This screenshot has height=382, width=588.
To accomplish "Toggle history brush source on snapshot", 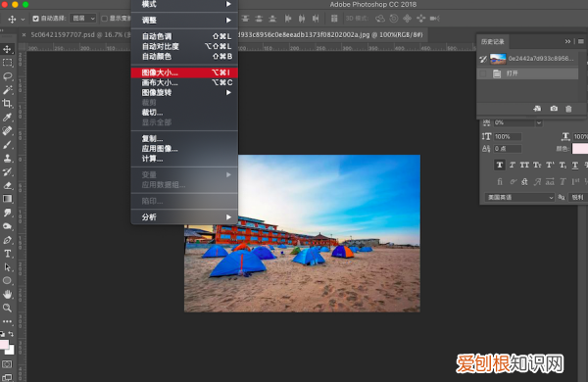I will click(483, 59).
